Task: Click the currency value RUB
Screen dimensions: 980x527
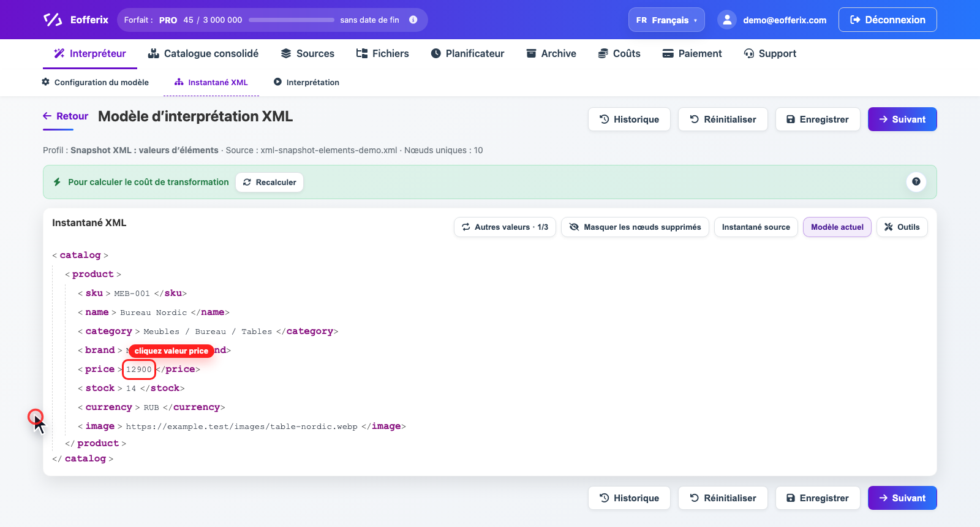Action: pos(151,408)
